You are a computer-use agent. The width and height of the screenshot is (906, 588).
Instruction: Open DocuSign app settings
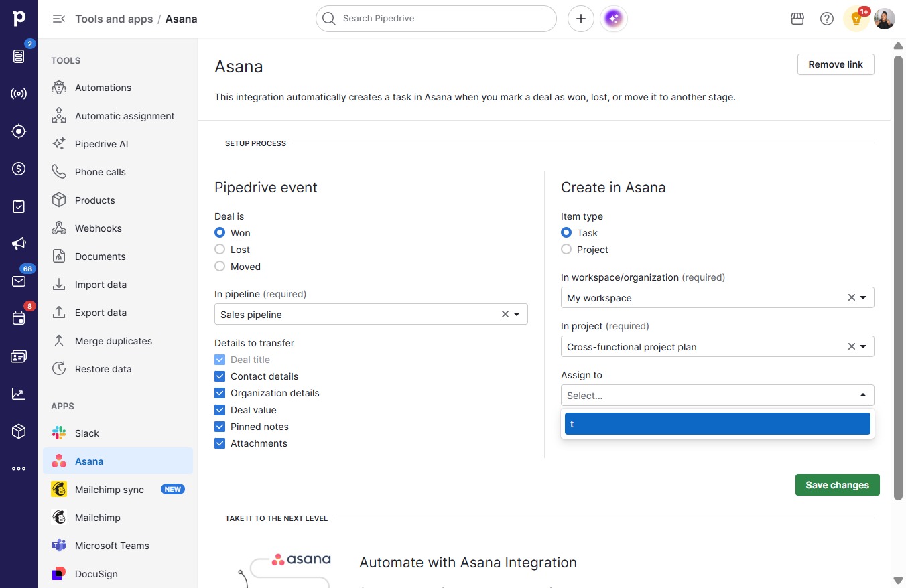coord(118,574)
